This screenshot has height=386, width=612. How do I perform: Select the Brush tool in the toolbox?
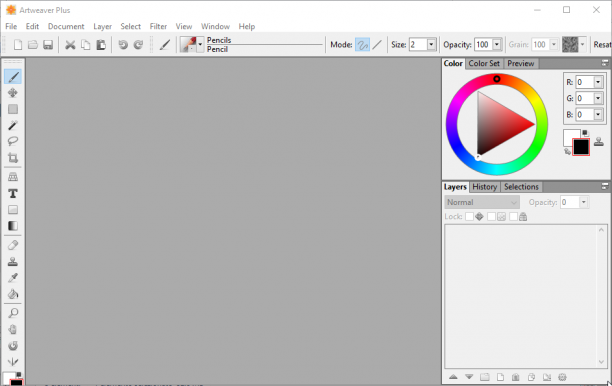[x=13, y=77]
